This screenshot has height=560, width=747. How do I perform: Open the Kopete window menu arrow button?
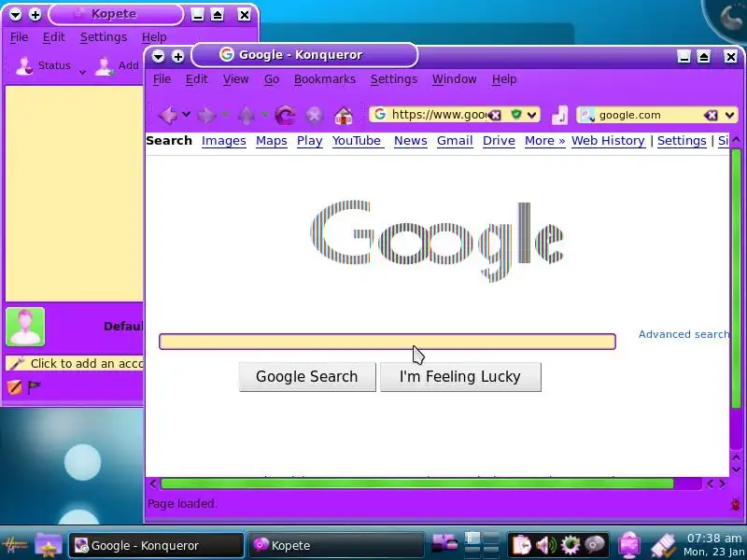15,15
